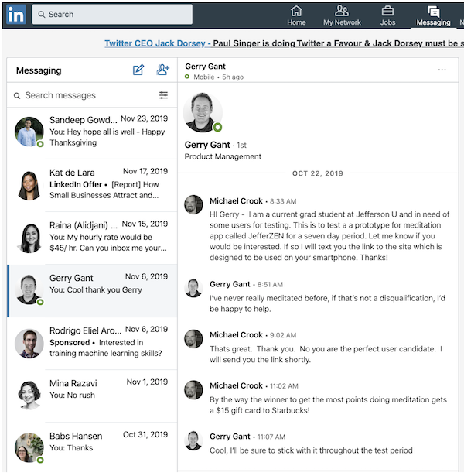The width and height of the screenshot is (464, 476).
Task: Open Sandeep Gowda conversation
Action: [x=91, y=132]
